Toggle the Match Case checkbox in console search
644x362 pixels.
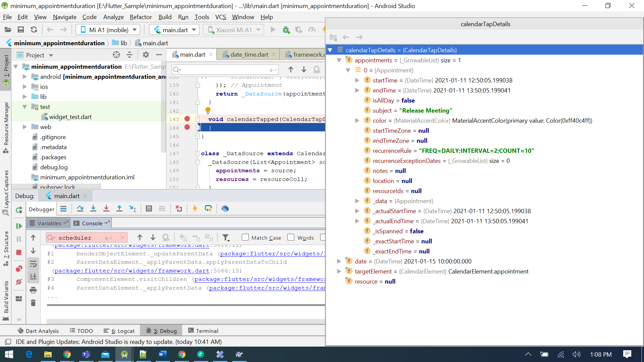pyautogui.click(x=245, y=237)
